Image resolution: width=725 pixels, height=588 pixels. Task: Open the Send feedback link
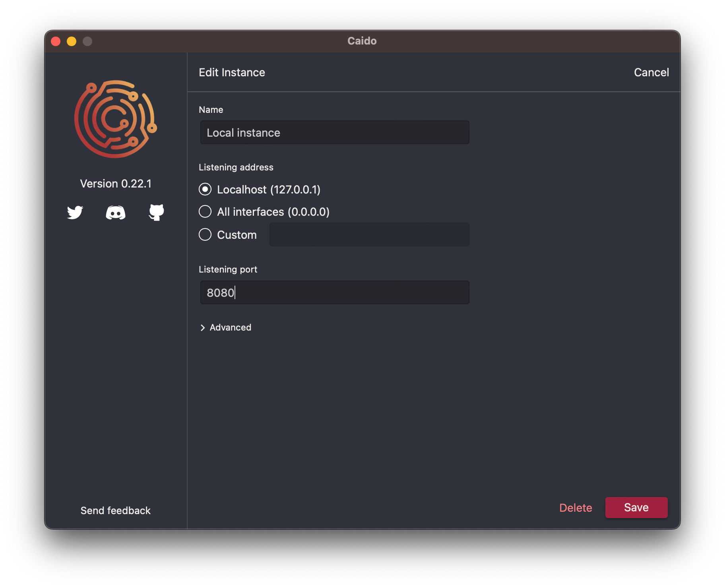(x=116, y=511)
